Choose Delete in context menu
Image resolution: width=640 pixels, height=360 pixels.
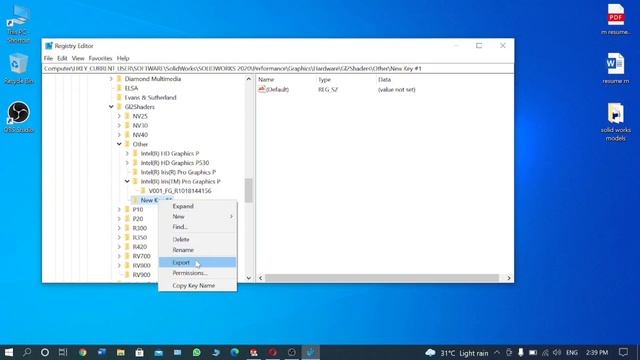point(197,240)
